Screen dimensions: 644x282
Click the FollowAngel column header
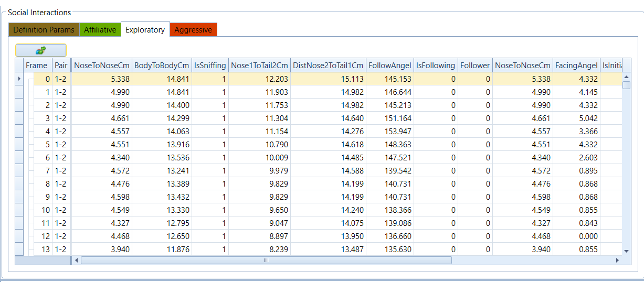pyautogui.click(x=390, y=66)
